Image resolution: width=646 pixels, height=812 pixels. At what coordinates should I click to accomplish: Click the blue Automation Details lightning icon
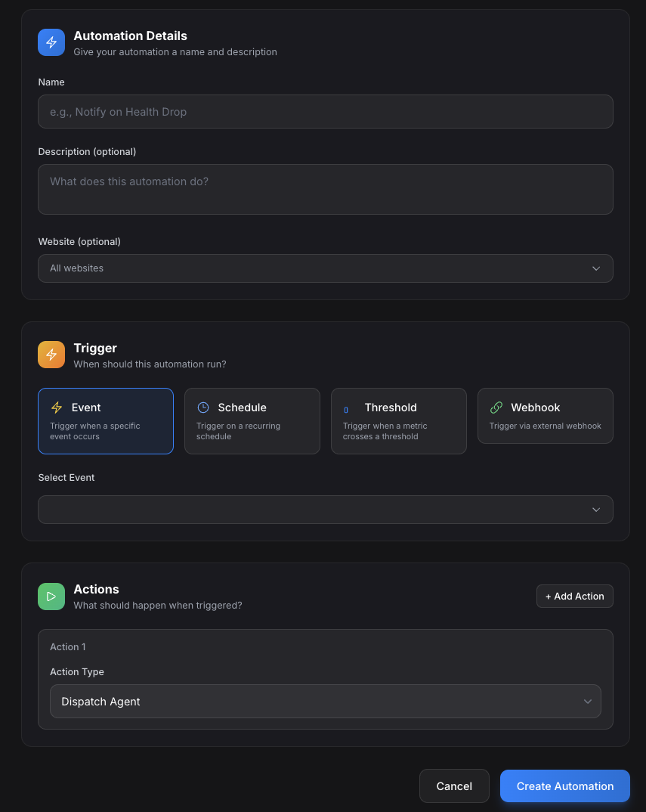pos(51,42)
